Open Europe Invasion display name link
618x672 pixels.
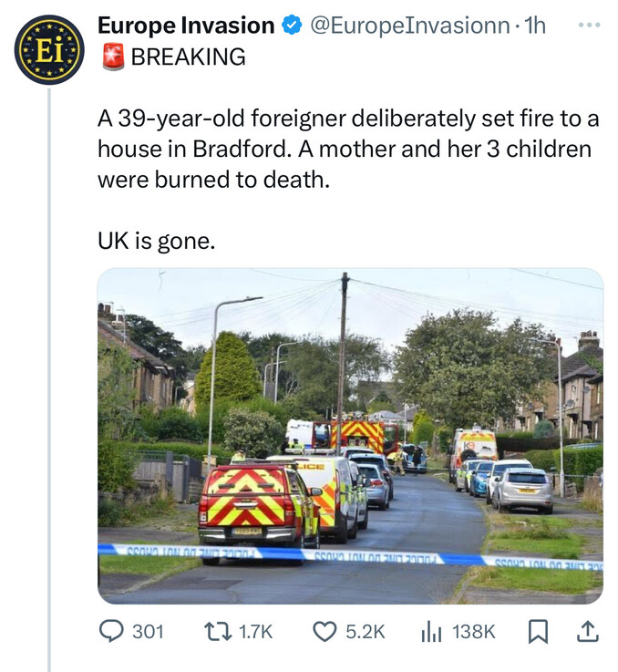click(186, 26)
